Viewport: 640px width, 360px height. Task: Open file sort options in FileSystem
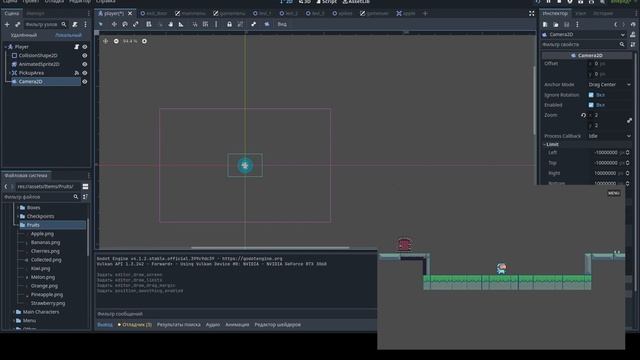click(x=85, y=197)
